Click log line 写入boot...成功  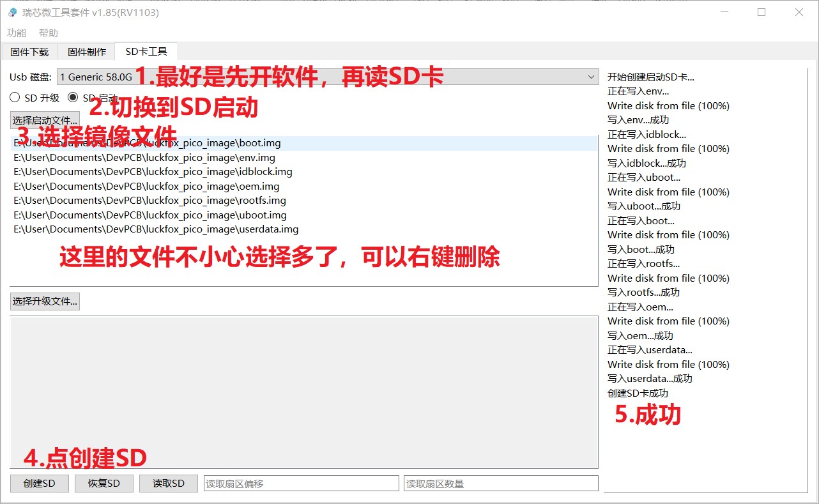[641, 249]
